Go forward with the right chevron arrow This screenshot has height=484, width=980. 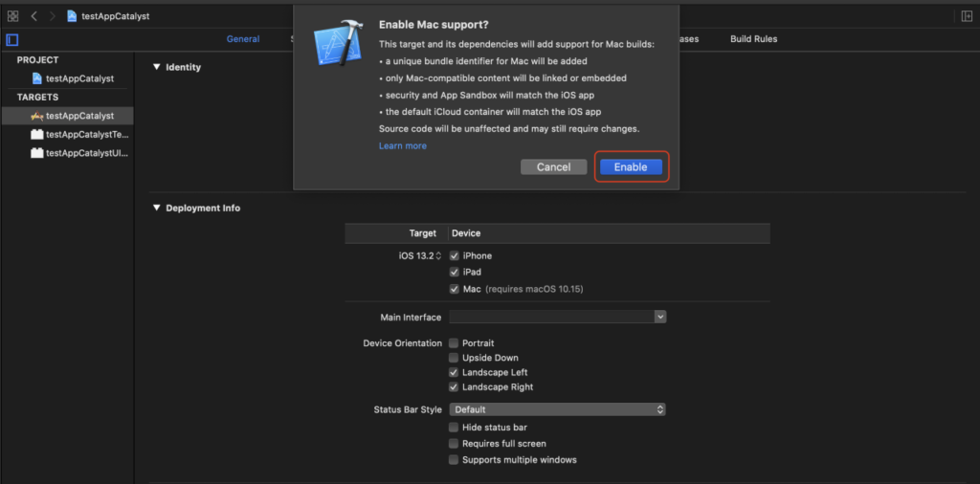pos(52,16)
